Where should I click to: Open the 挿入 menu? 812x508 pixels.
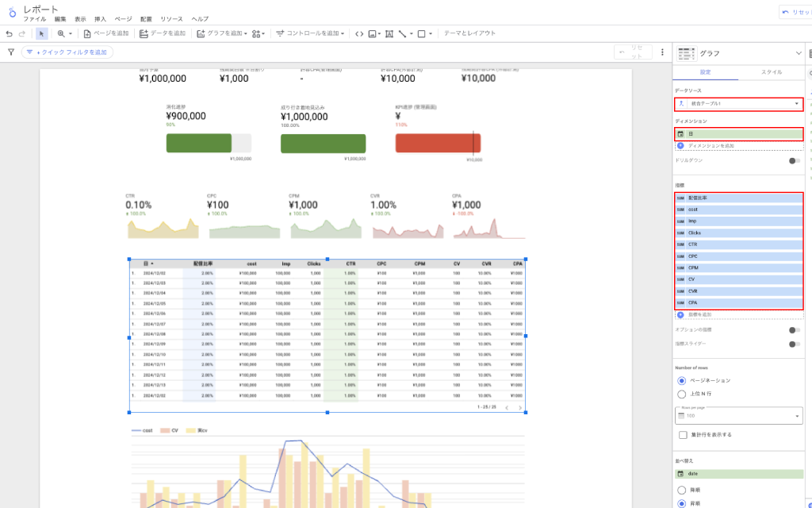[x=100, y=19]
